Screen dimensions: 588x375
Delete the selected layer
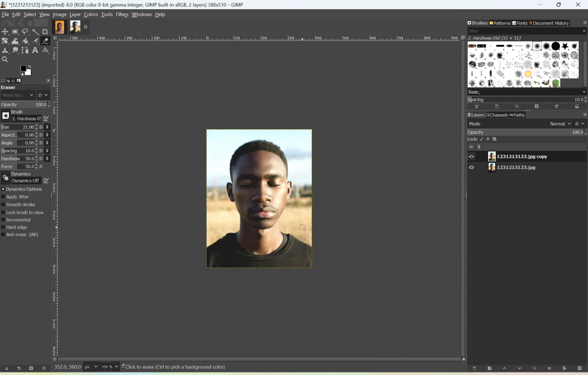pyautogui.click(x=580, y=368)
